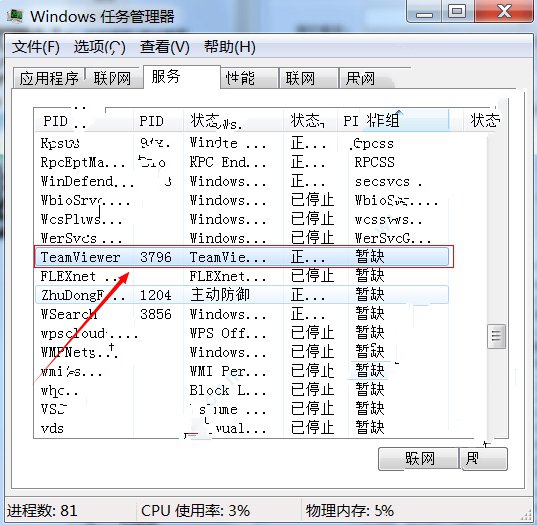Sort by the PI 排组 column header

click(393, 121)
